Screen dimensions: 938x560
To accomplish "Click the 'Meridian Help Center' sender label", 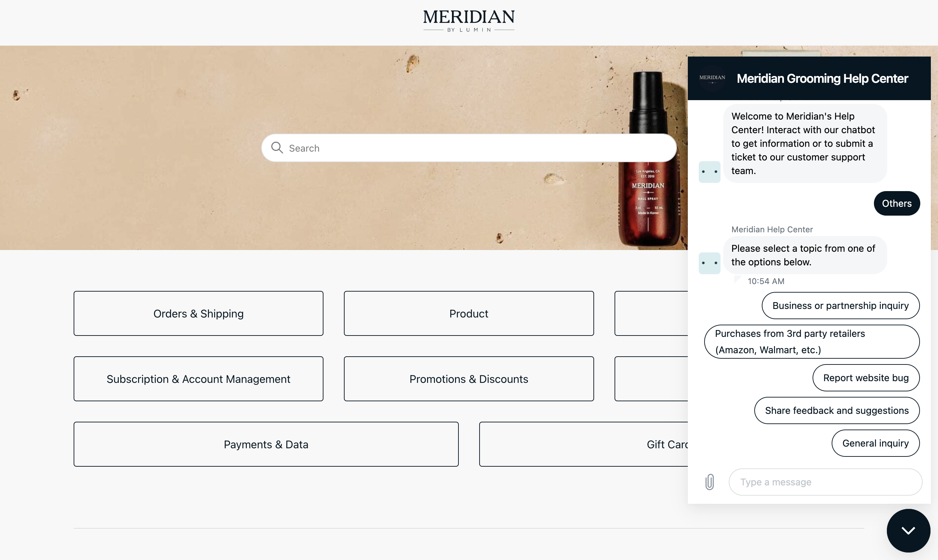I will [772, 230].
